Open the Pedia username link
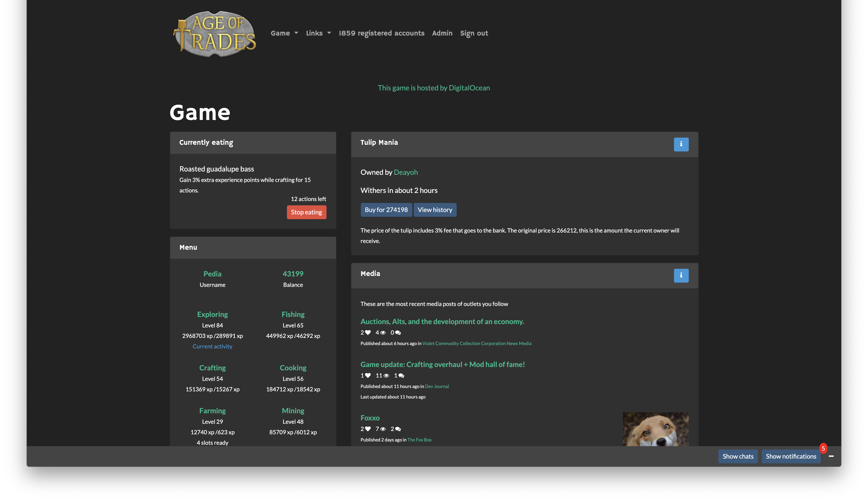Viewport: 868px width, 502px height. pos(212,274)
